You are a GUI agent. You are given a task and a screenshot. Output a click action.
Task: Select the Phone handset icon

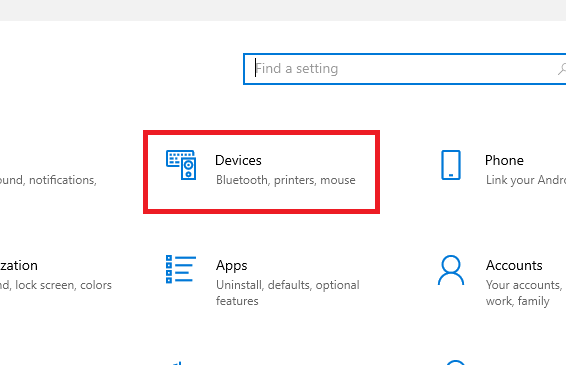[x=451, y=165]
